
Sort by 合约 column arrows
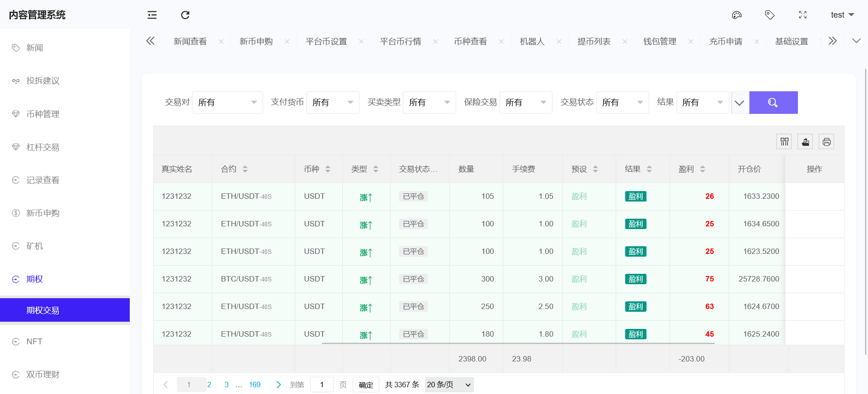(x=245, y=169)
